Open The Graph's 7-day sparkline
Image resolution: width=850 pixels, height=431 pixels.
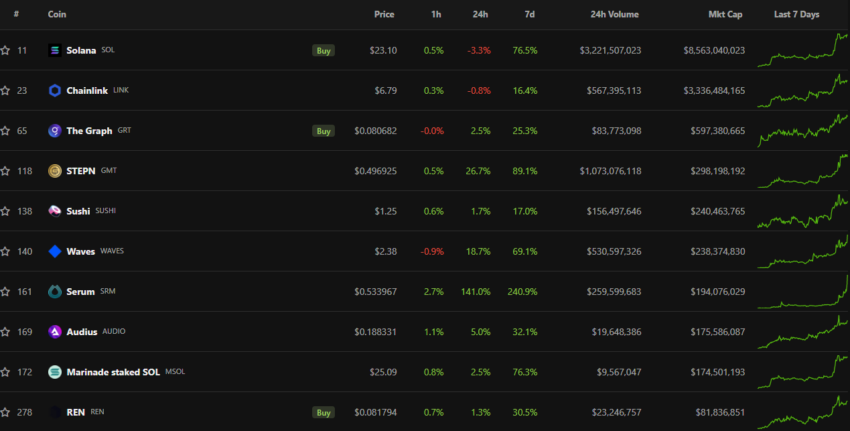coord(803,131)
